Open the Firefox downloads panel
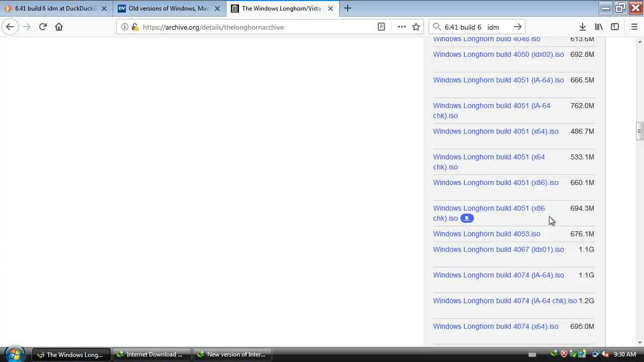This screenshot has width=644, height=362. click(x=582, y=27)
